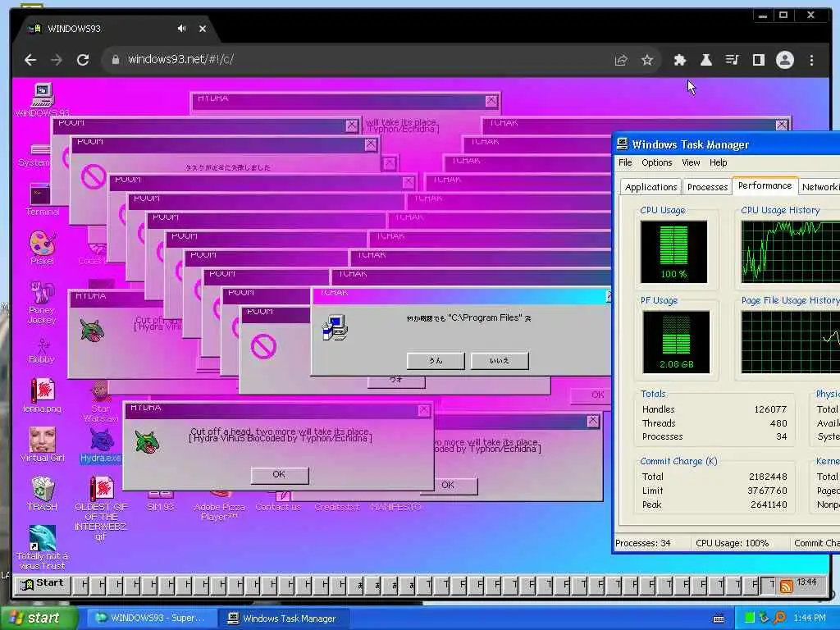Click the RSS icon in Windows93 tray
This screenshot has width=840, height=630.
(787, 586)
